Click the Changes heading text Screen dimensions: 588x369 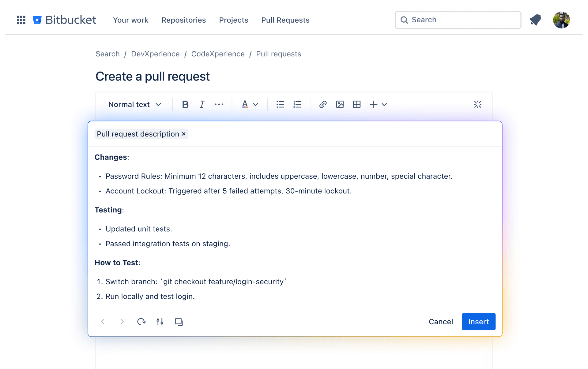pos(112,157)
